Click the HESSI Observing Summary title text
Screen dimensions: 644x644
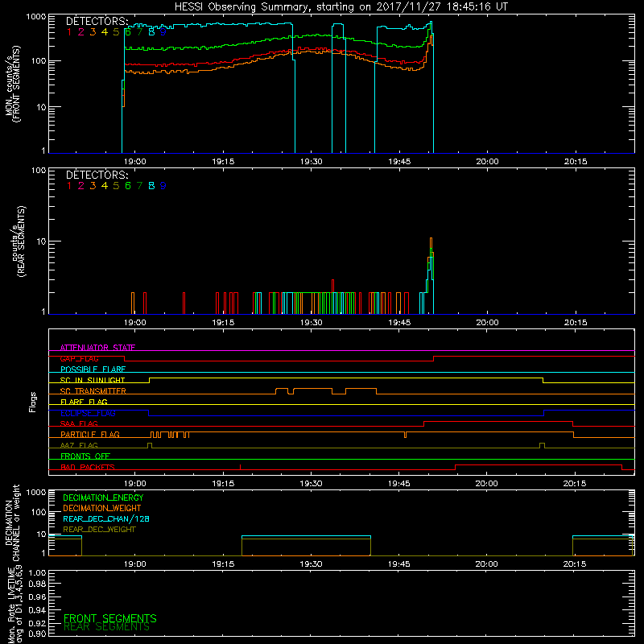point(341,7)
